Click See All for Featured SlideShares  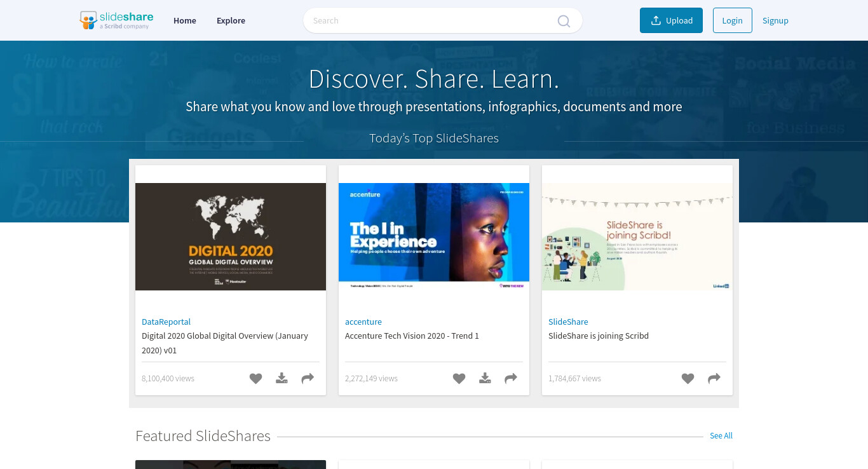(721, 436)
